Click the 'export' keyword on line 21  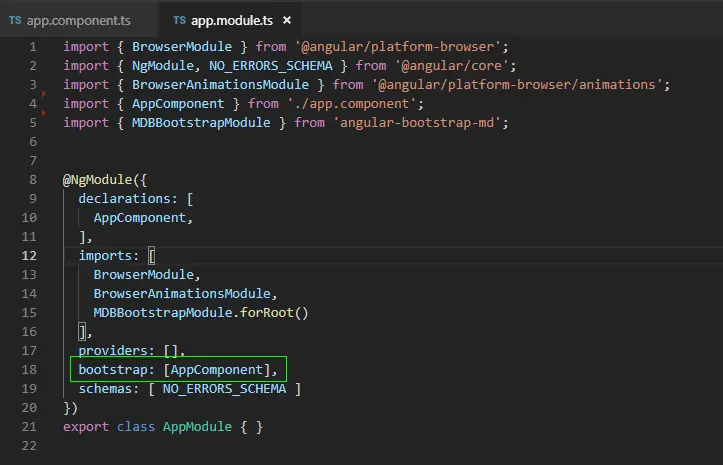point(86,427)
